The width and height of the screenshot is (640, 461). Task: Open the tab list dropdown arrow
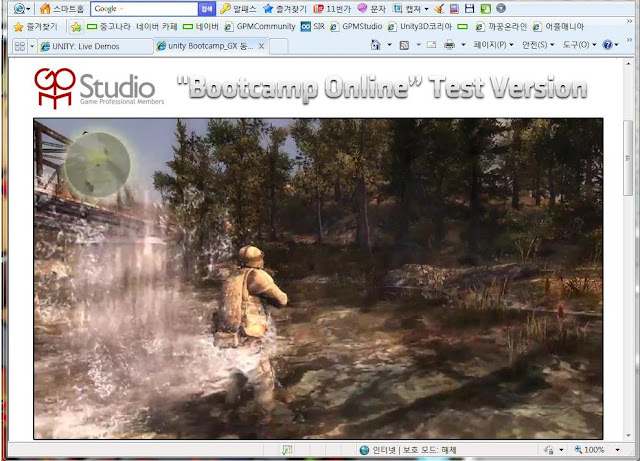pos(32,46)
